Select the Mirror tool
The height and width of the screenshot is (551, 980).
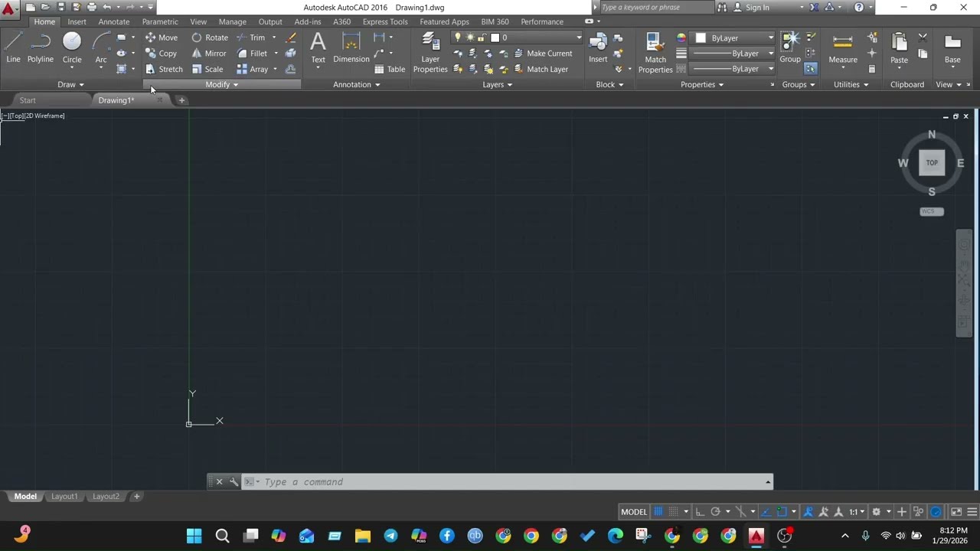point(209,54)
